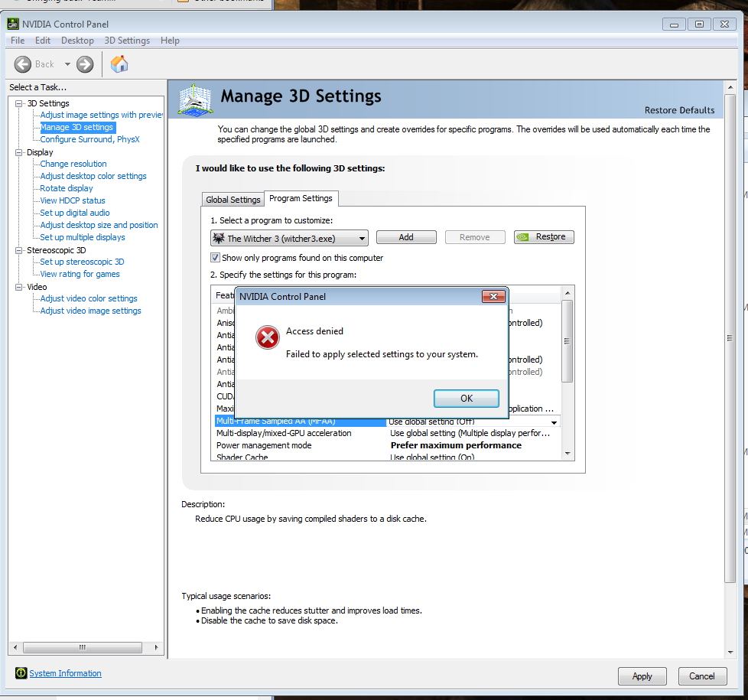Click the red error icon in dialog

pyautogui.click(x=268, y=337)
